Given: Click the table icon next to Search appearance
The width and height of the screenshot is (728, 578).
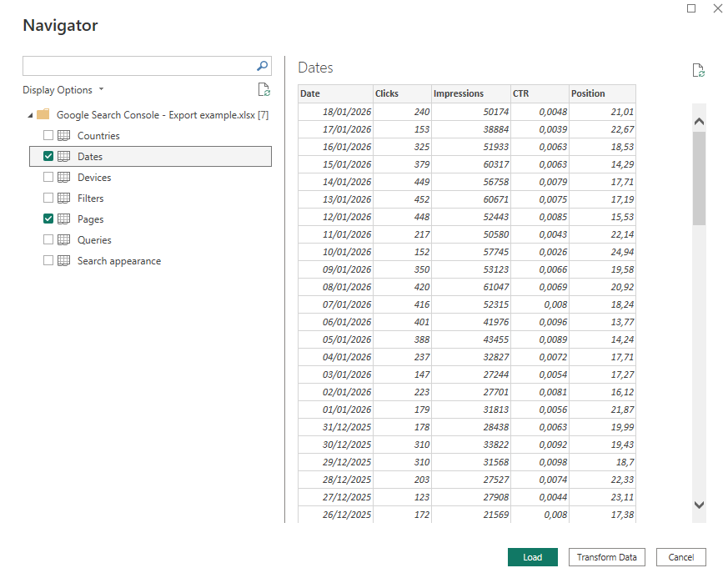Looking at the screenshot, I should [x=63, y=260].
